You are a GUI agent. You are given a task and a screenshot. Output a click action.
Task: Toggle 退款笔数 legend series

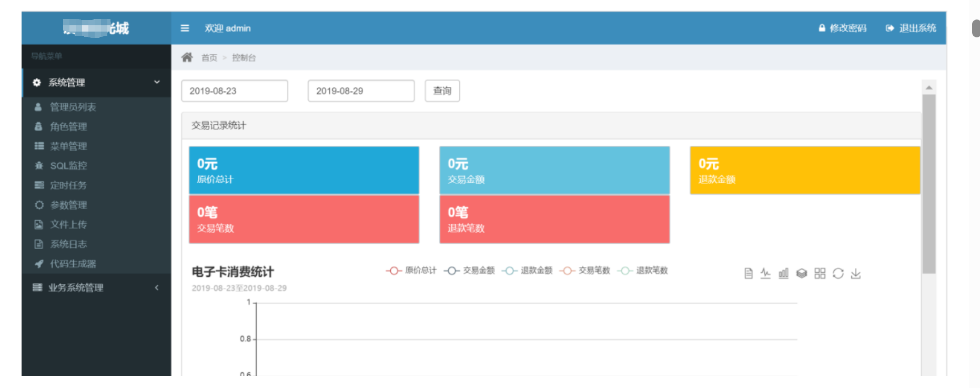[x=642, y=271]
